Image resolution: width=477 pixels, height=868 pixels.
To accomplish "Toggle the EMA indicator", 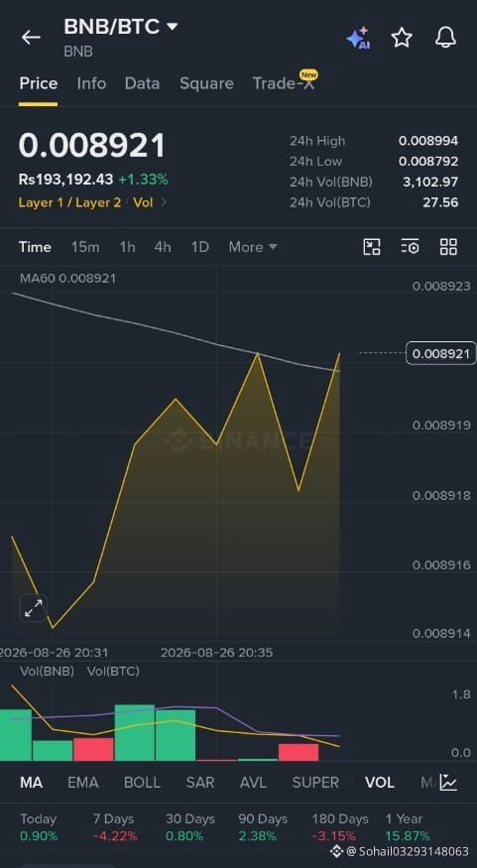I will pos(83,783).
